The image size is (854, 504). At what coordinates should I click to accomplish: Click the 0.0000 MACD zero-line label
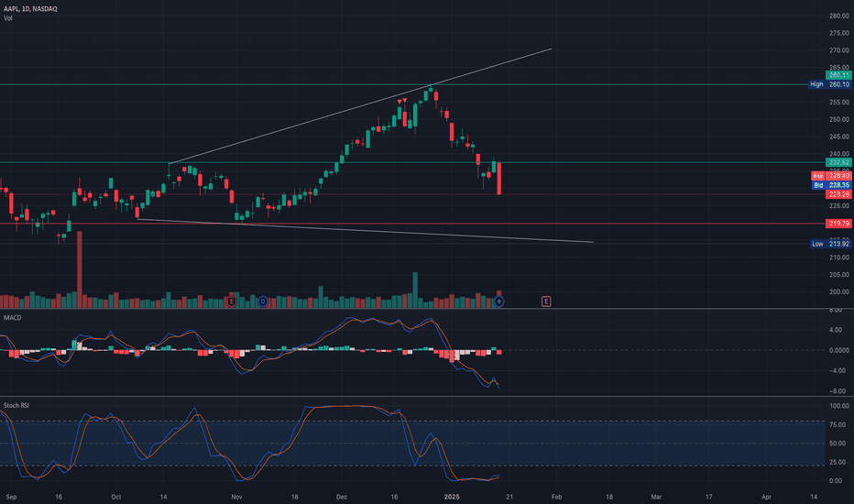click(x=839, y=350)
